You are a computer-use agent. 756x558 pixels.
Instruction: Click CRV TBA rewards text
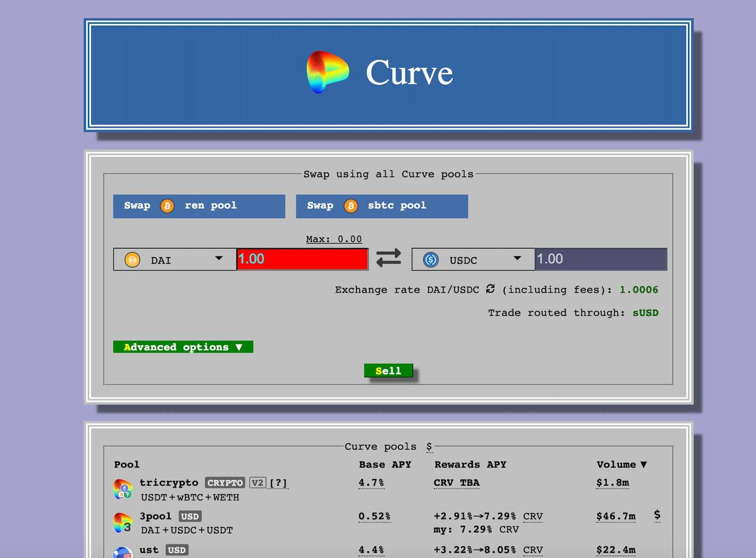(456, 483)
